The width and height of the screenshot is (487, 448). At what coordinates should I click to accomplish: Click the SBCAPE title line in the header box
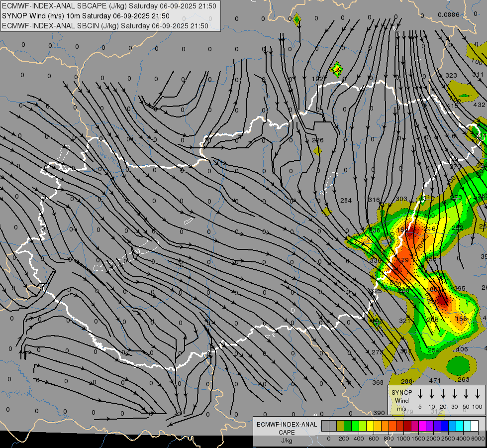[109, 6]
